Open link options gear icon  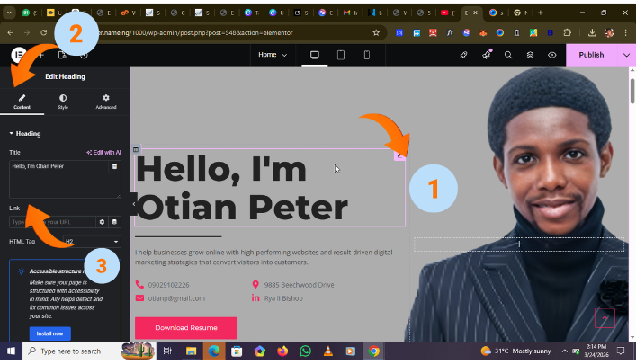(x=102, y=221)
